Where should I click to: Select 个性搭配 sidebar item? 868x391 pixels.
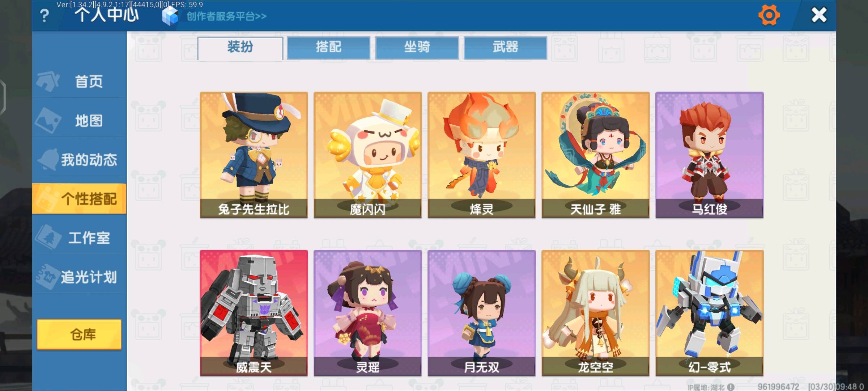pyautogui.click(x=79, y=198)
